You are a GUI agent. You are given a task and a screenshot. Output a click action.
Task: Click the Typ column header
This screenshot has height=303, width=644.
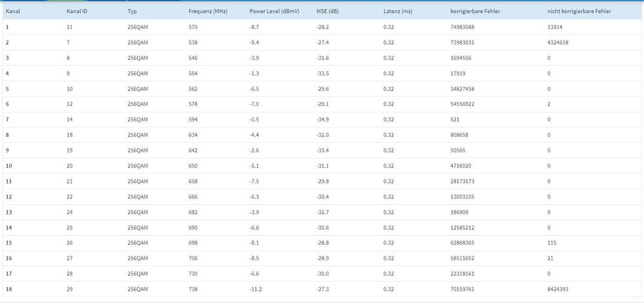132,12
